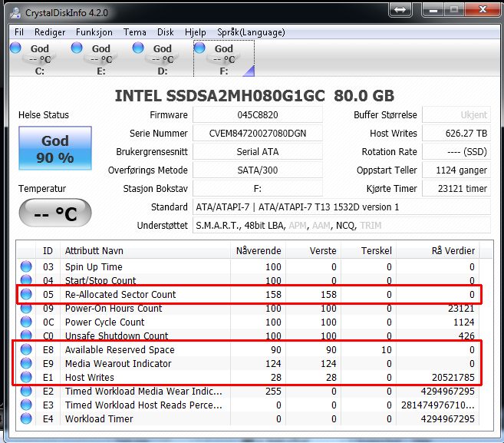Click status orb for Unsafe Shutdown Count
Image resolution: width=504 pixels, height=443 pixels.
click(x=26, y=336)
